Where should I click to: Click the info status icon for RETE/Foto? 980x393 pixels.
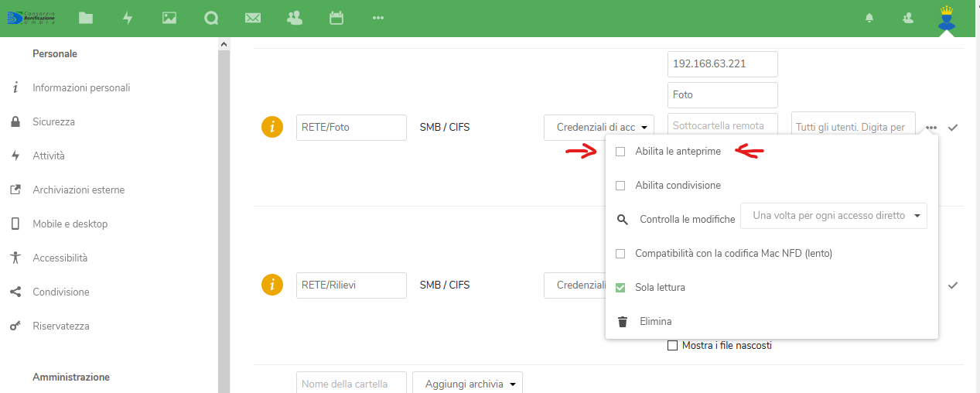pyautogui.click(x=272, y=127)
